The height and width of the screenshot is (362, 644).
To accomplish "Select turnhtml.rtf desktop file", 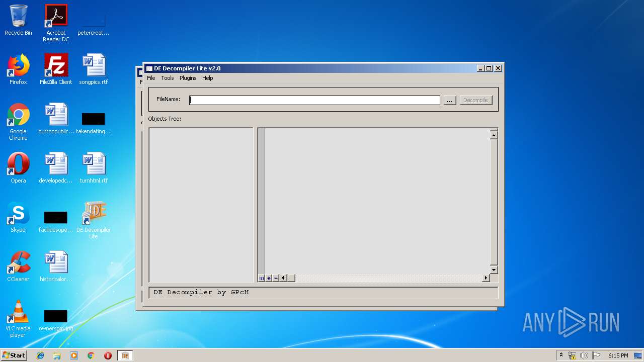I will pyautogui.click(x=94, y=168).
